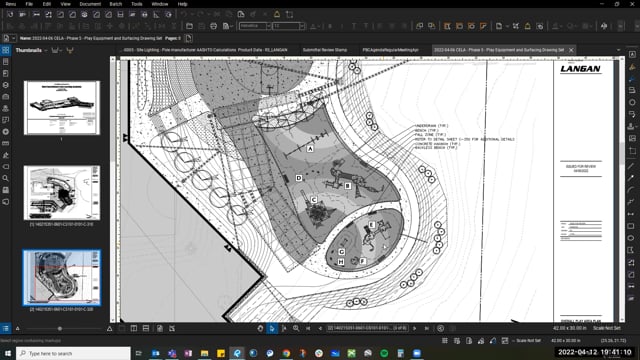Expand the font size dropdown
640x360 pixels.
302,26
